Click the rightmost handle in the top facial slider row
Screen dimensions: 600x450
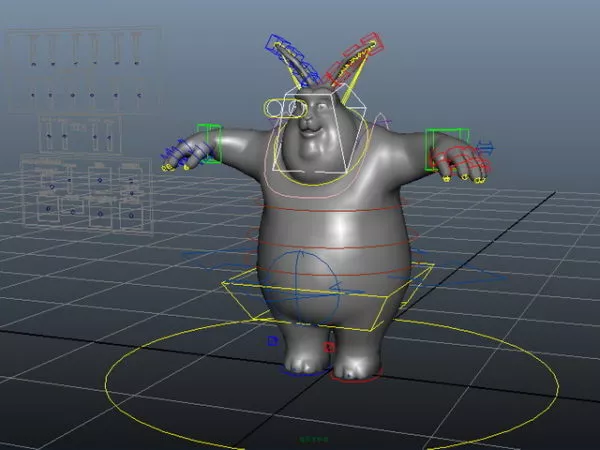[x=137, y=63]
